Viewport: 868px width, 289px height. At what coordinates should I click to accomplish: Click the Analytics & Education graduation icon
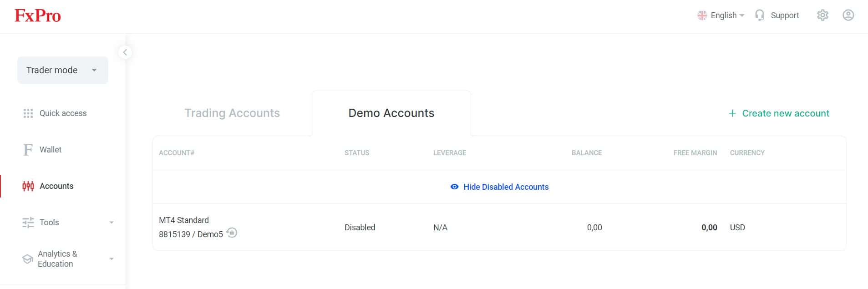pos(27,259)
